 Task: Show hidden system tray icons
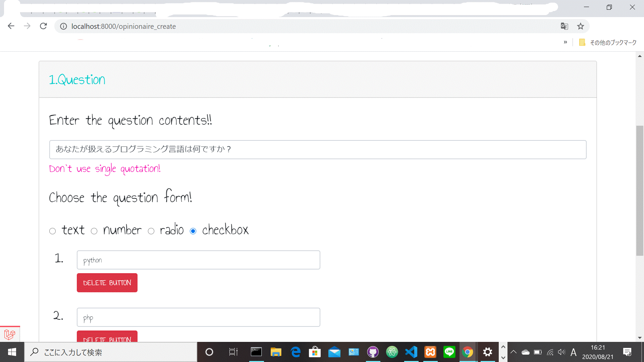pos(513,352)
